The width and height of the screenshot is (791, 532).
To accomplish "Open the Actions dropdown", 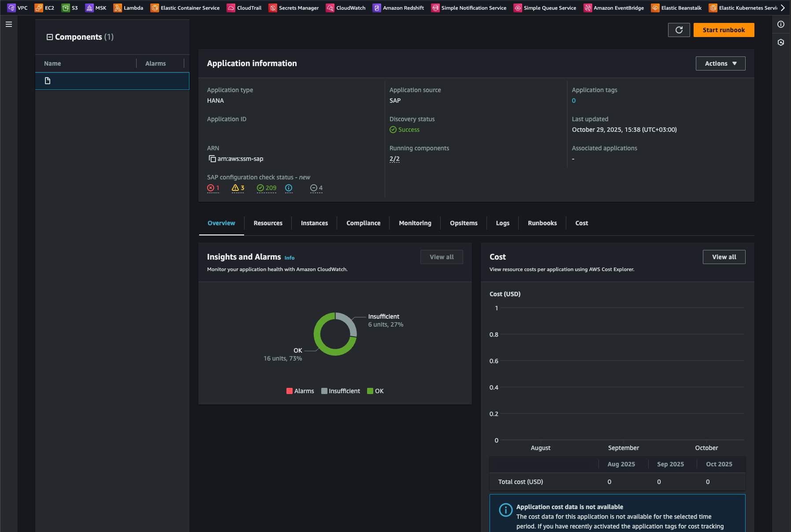I will [x=720, y=63].
